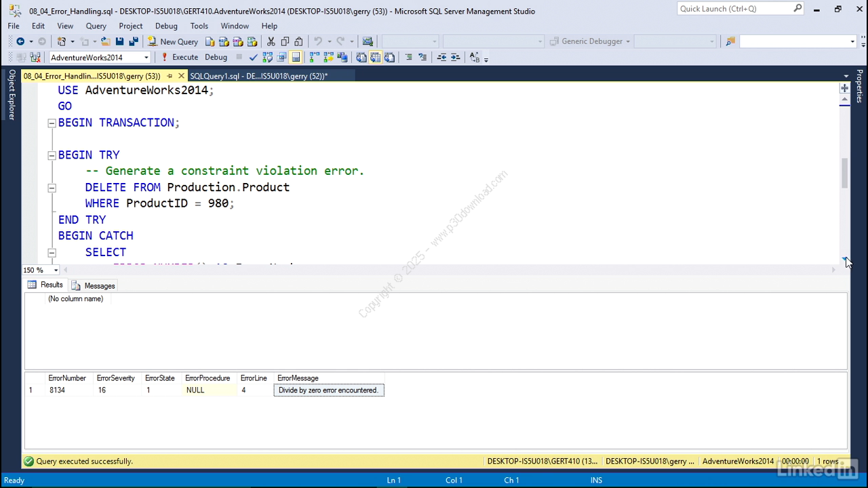Click the Paste clipboard icon

click(298, 41)
